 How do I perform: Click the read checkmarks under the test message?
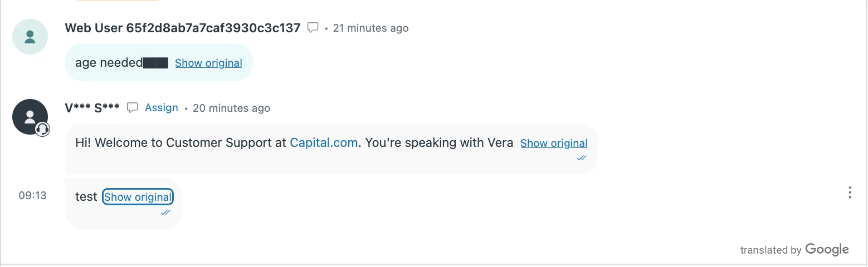pos(165,212)
